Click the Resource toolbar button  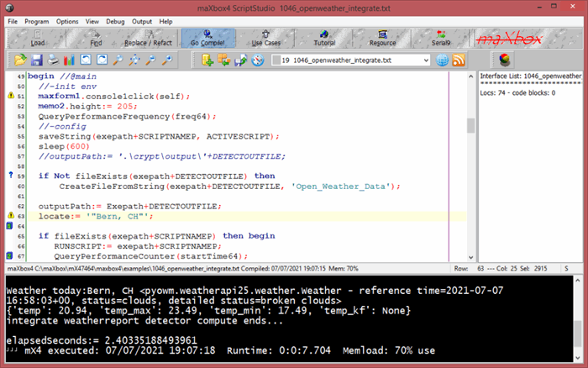[382, 39]
